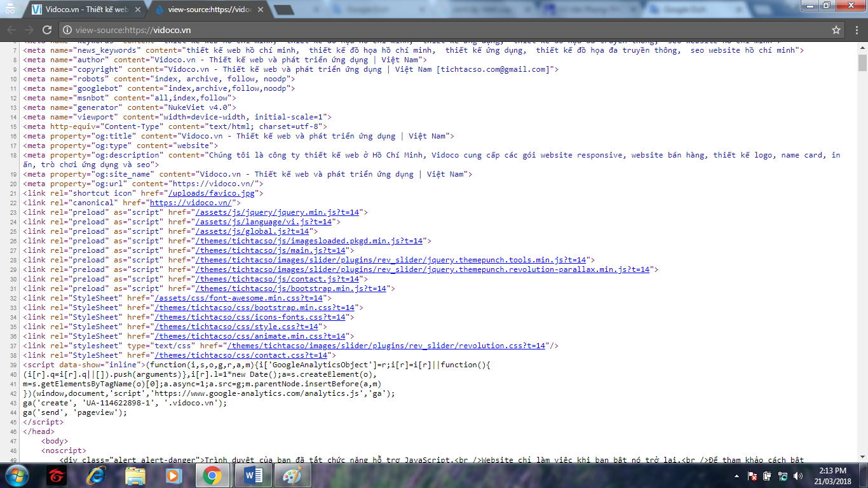Click the "text/html; charset=utf-8" content text
868x488 pixels.
264,126
